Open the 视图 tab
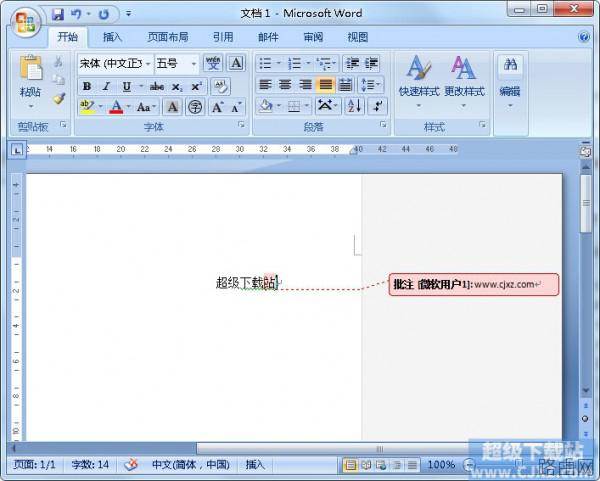 pyautogui.click(x=358, y=37)
